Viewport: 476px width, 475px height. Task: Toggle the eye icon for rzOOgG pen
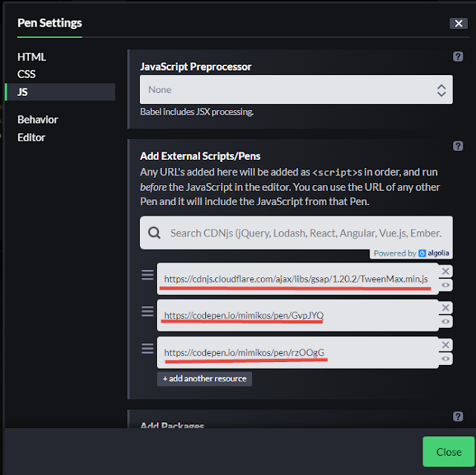pyautogui.click(x=446, y=359)
